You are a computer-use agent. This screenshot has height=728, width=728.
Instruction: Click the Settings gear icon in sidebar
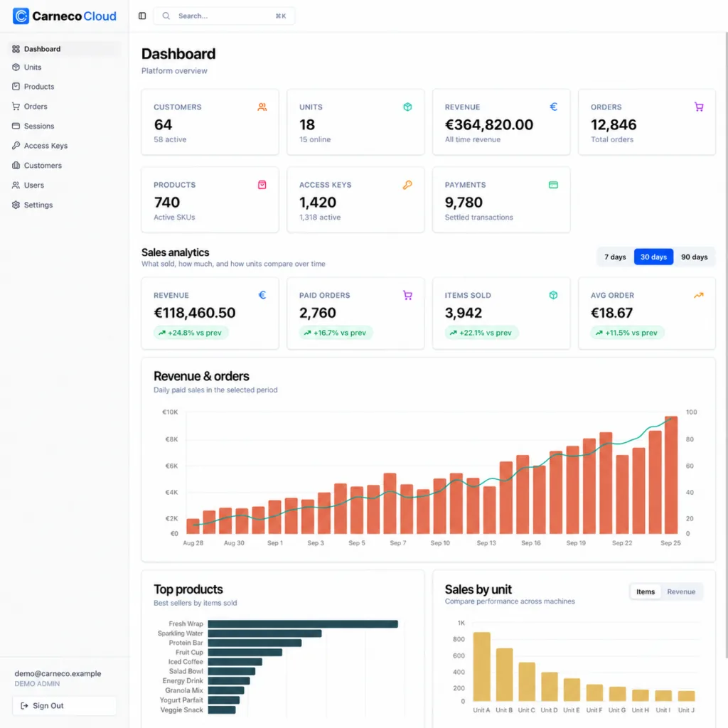[x=16, y=205]
